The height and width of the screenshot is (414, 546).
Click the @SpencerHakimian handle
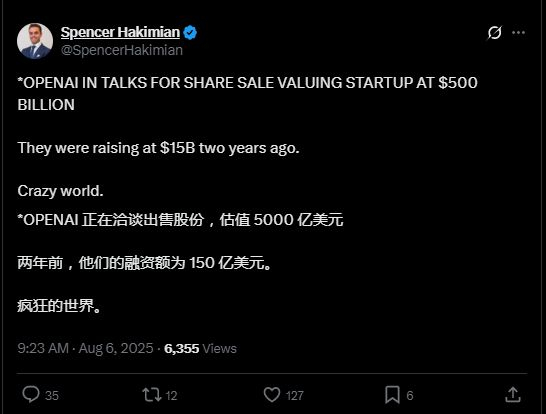pos(122,50)
